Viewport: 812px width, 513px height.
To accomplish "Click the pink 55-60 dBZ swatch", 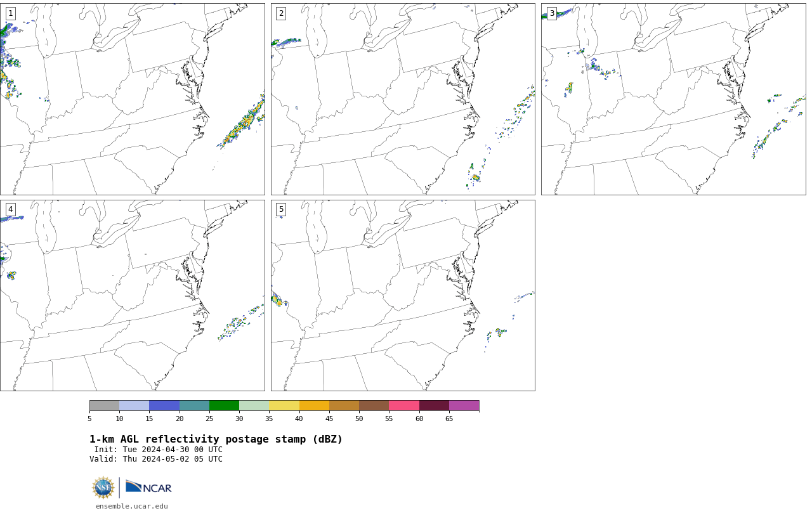I will [x=404, y=406].
